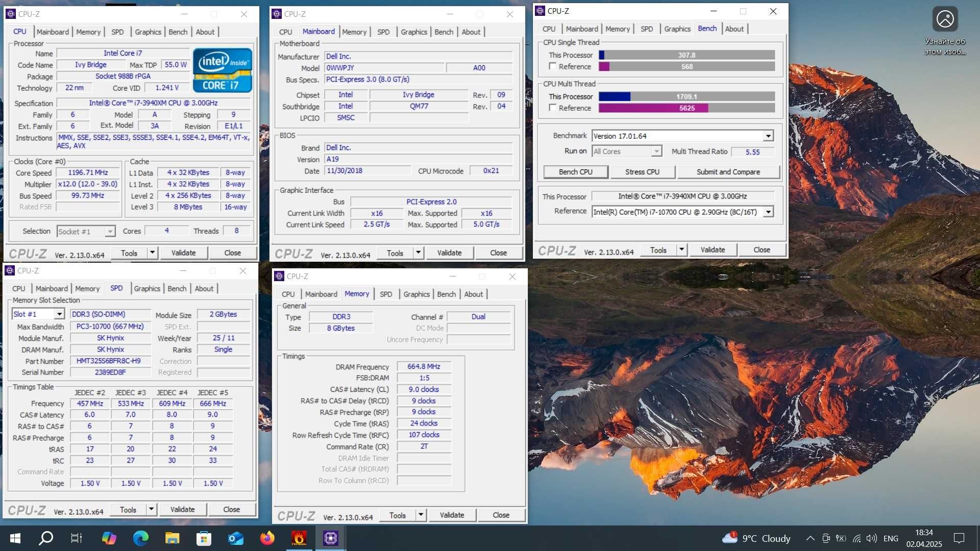Switch the ENG input language indicator
This screenshot has width=980, height=551.
[x=891, y=538]
